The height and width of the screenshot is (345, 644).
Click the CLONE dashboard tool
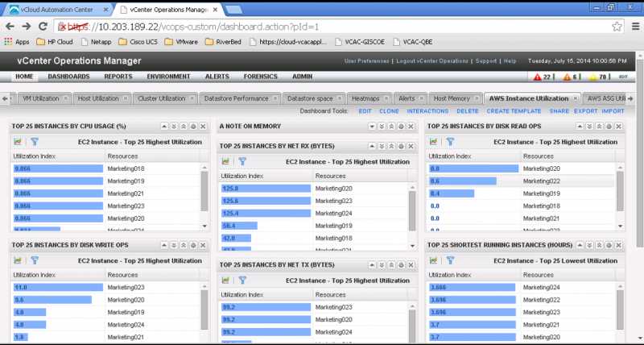click(389, 111)
